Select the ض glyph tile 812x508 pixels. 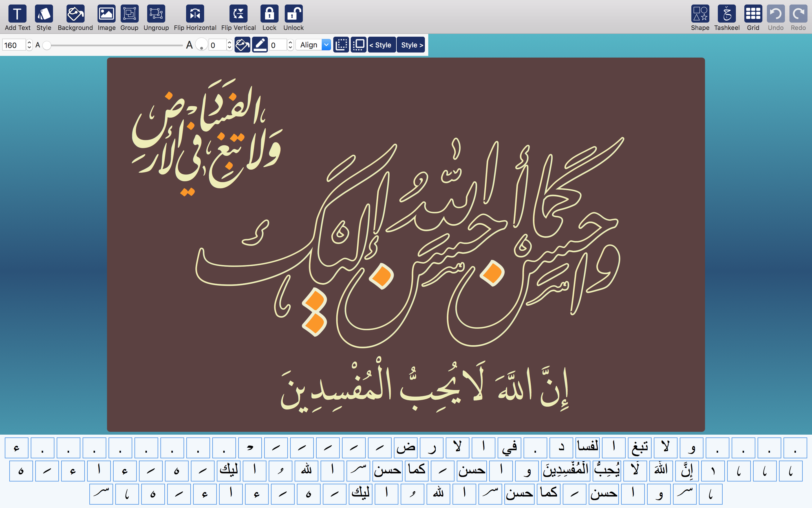(406, 448)
